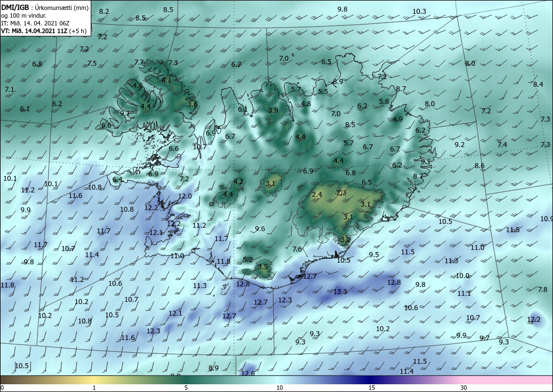This screenshot has height=392, width=553.
Task: Click the "3.2" value on the map
Action: [x=346, y=240]
